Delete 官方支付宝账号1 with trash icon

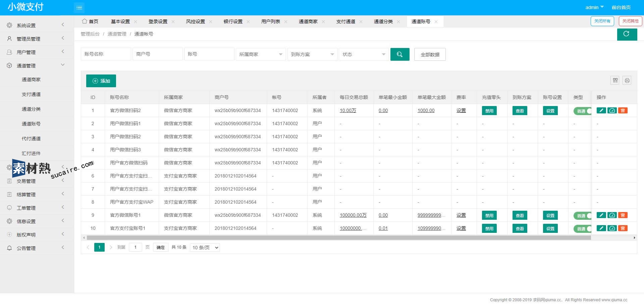[623, 228]
